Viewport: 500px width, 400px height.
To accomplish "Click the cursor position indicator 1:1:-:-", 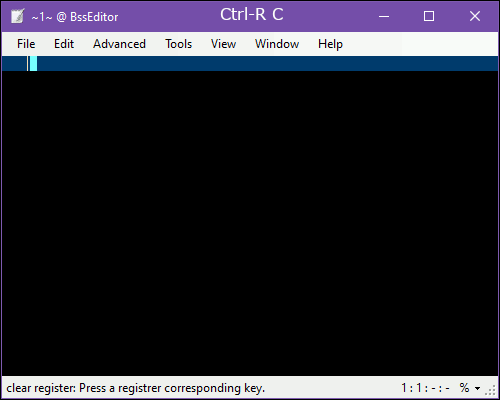I will (x=425, y=388).
